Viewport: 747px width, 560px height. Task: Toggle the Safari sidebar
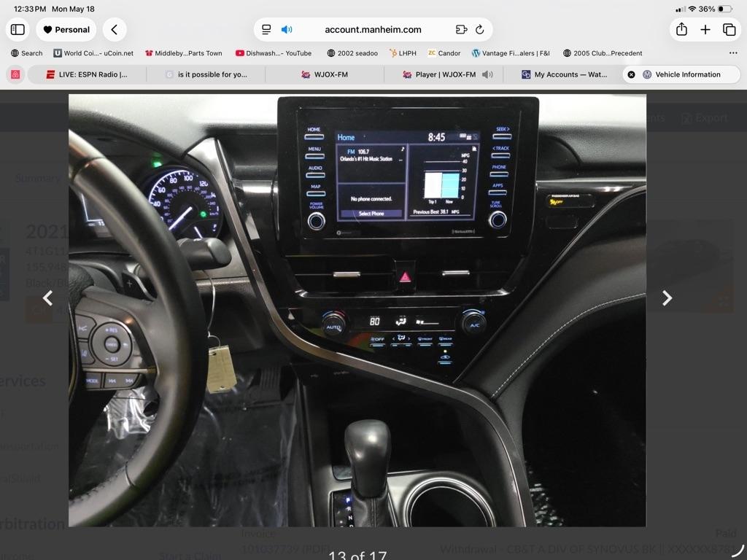[x=18, y=29]
